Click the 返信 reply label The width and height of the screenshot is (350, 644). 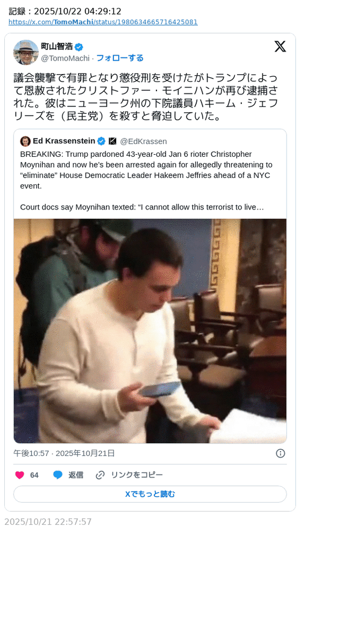pos(76,475)
